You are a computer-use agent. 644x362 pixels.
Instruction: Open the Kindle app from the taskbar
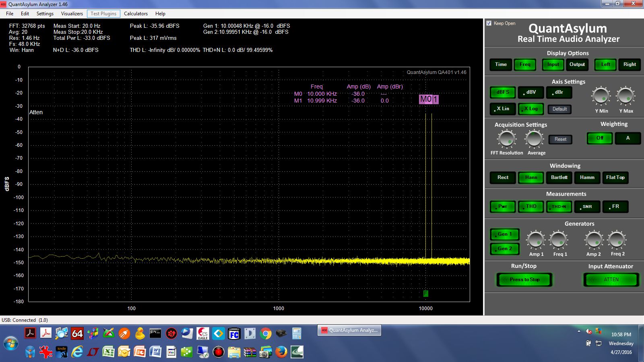[x=62, y=352]
